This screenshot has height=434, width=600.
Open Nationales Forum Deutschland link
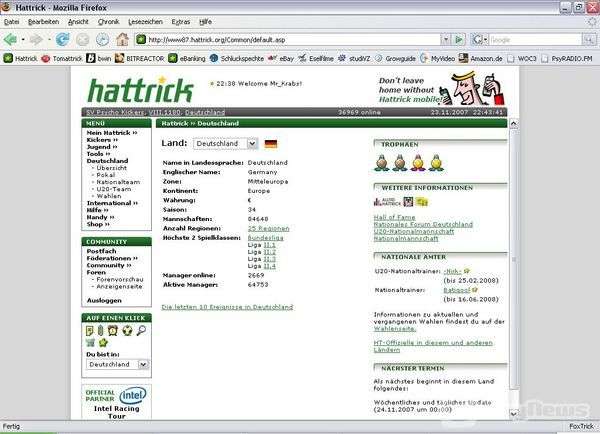click(423, 224)
